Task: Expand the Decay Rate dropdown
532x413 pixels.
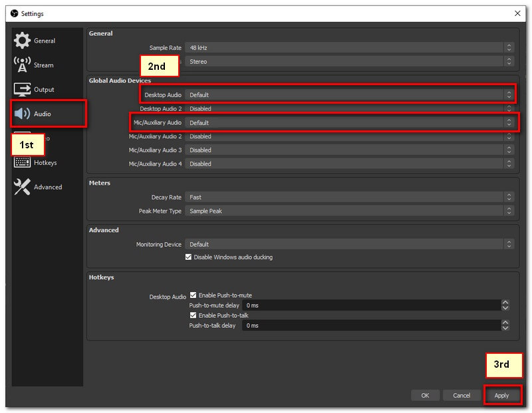Action: 349,198
